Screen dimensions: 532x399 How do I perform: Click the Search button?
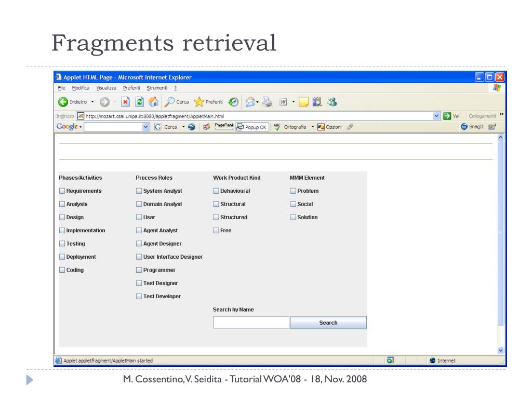[x=328, y=323]
